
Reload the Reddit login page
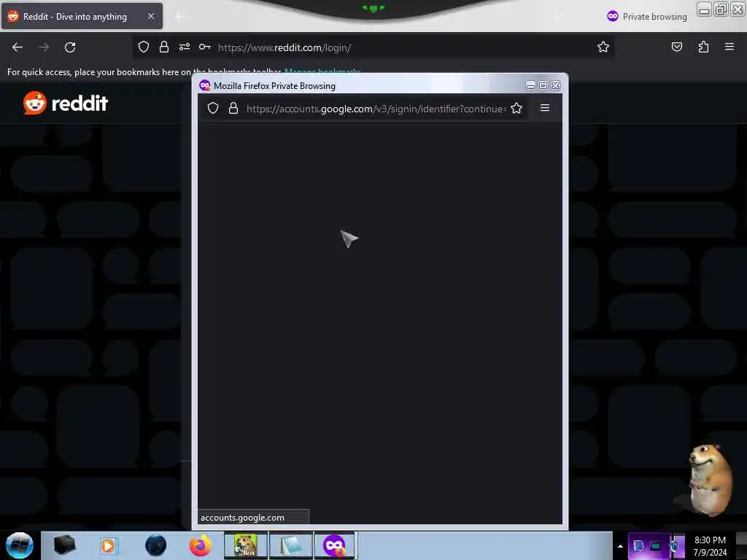tap(70, 47)
